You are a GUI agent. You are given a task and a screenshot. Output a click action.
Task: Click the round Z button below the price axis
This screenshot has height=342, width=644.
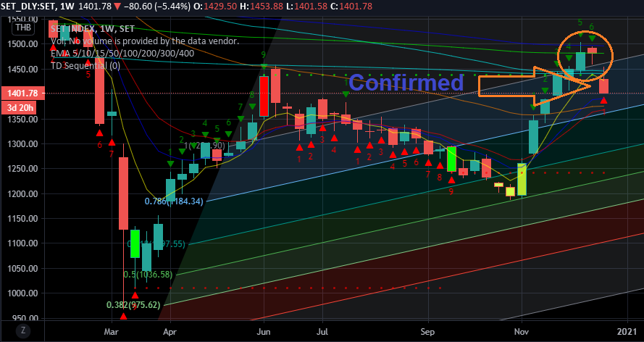[x=22, y=330]
